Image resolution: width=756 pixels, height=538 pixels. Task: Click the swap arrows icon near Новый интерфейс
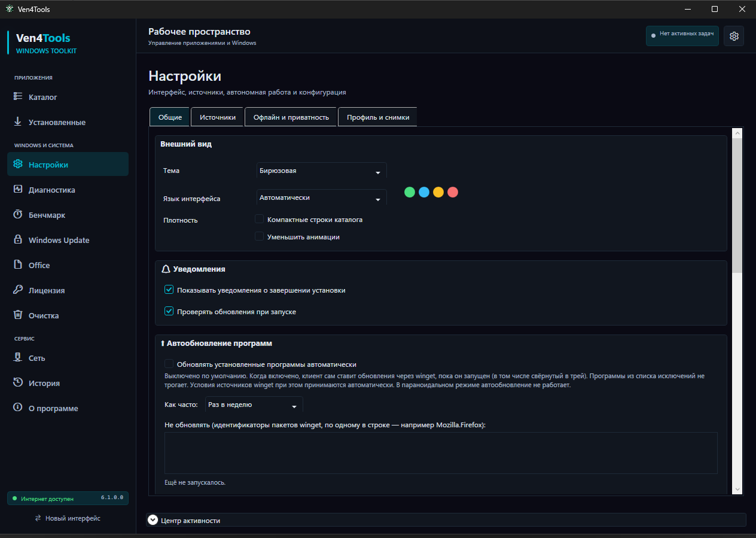[38, 518]
